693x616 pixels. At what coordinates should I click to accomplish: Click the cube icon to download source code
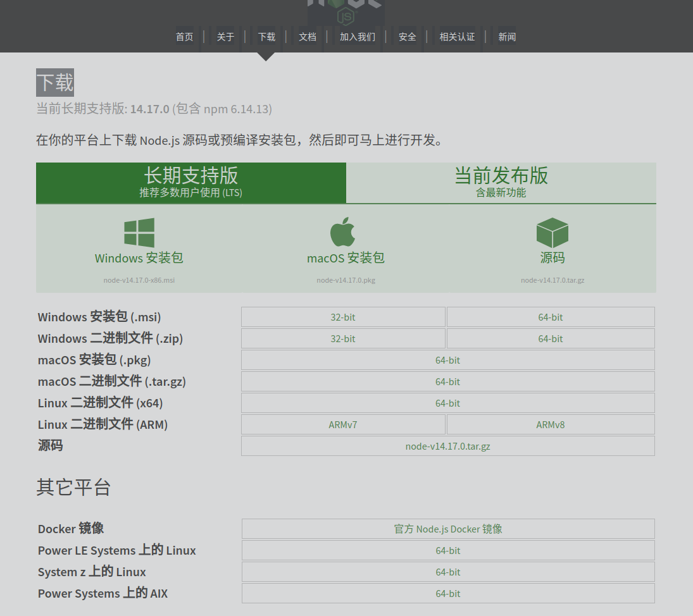click(552, 231)
